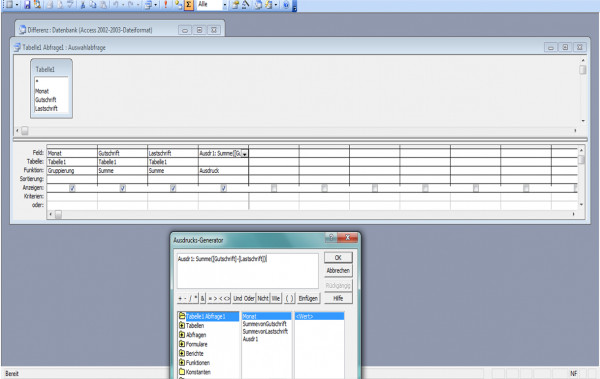This screenshot has width=600, height=379.
Task: Insert the ampersand & operator
Action: (202, 298)
